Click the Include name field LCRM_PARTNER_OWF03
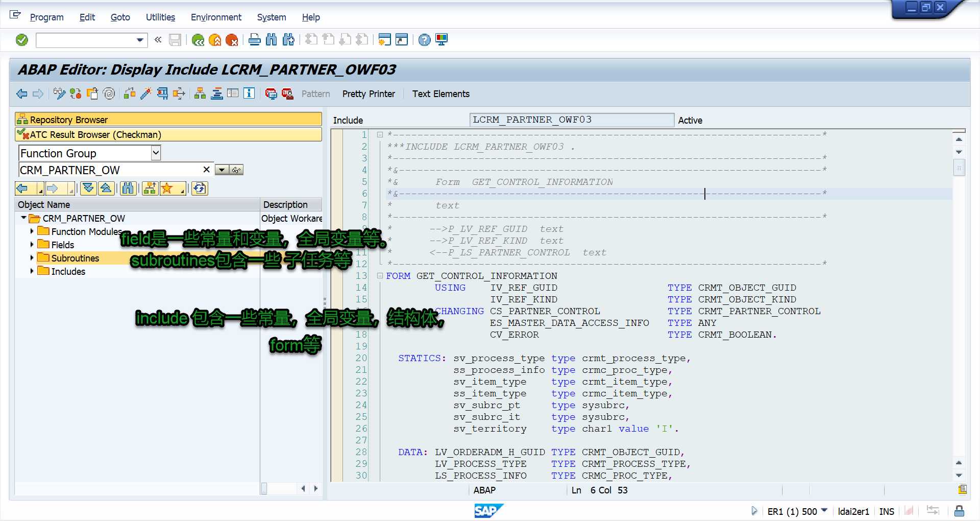 [572, 120]
